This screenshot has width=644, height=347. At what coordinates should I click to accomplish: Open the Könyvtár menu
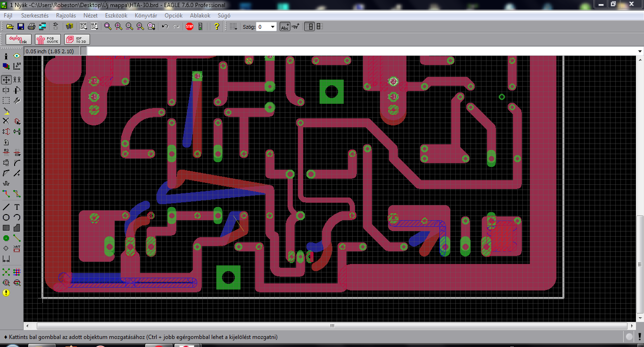tap(146, 16)
